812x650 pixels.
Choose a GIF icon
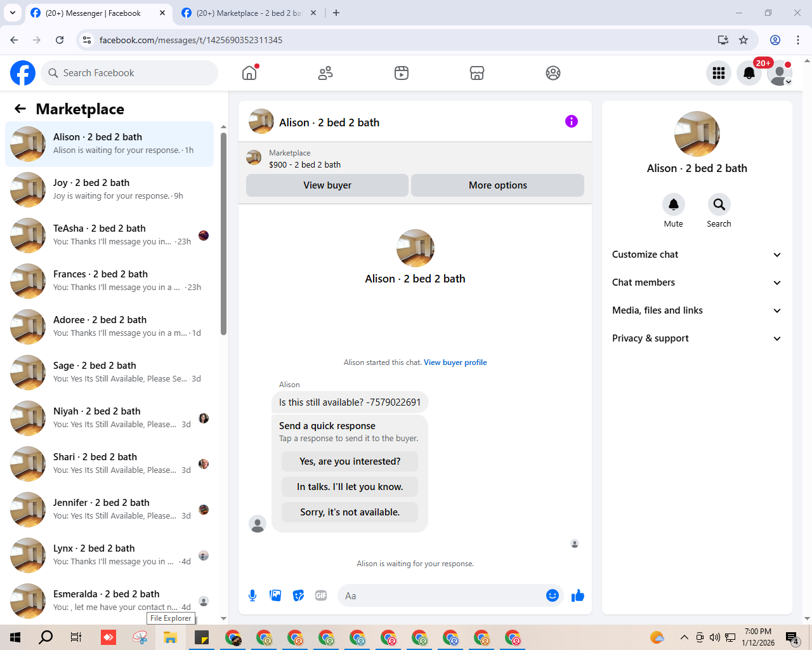(321, 595)
